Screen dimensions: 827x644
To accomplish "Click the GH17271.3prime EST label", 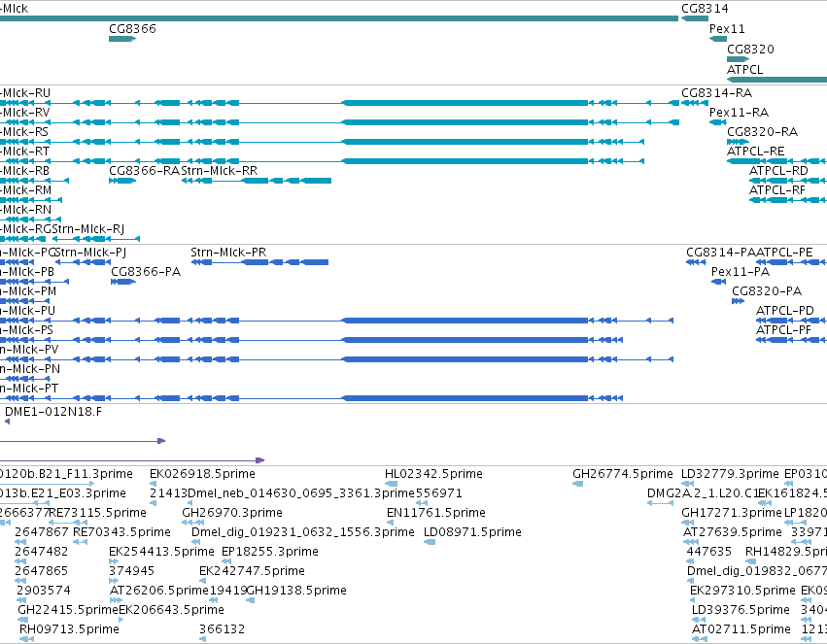I will [x=732, y=513].
